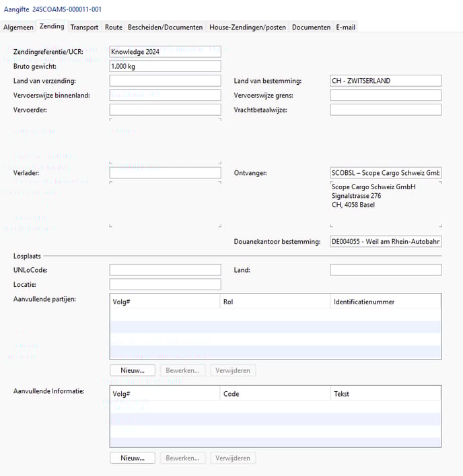Viewport: 463px width, 476px height.
Task: Click the Bruto gewicht field
Action: 165,66
